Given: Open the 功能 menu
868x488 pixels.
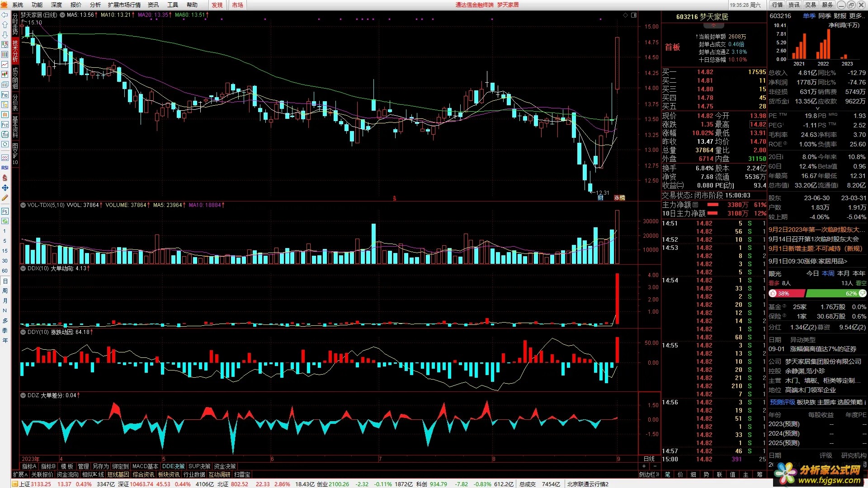Looking at the screenshot, I should click(37, 5).
